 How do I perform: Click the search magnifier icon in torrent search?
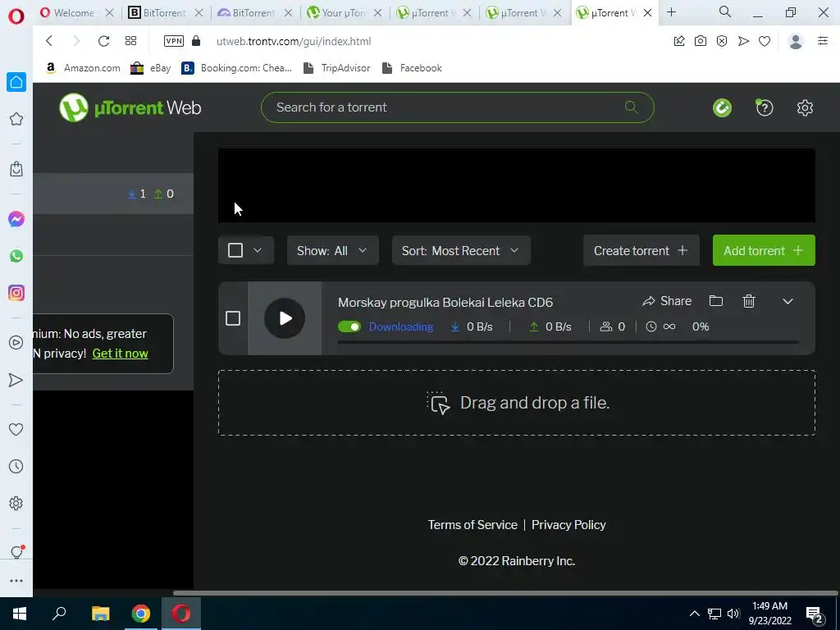pyautogui.click(x=631, y=107)
